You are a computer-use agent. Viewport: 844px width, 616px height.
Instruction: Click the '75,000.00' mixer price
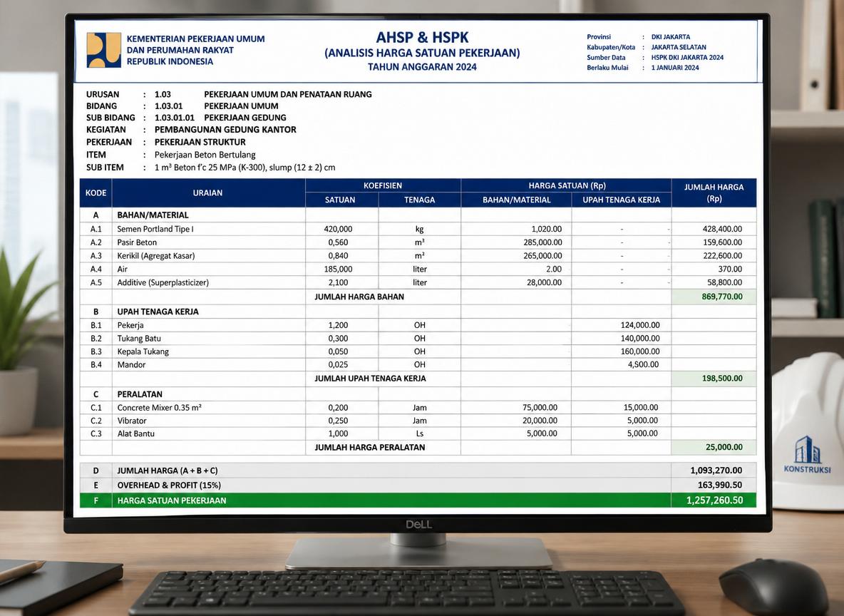click(540, 408)
